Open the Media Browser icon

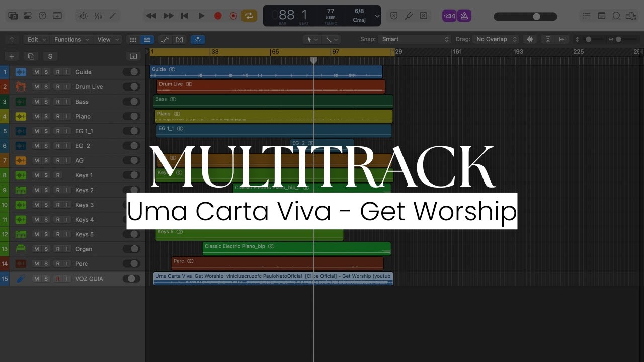(630, 16)
